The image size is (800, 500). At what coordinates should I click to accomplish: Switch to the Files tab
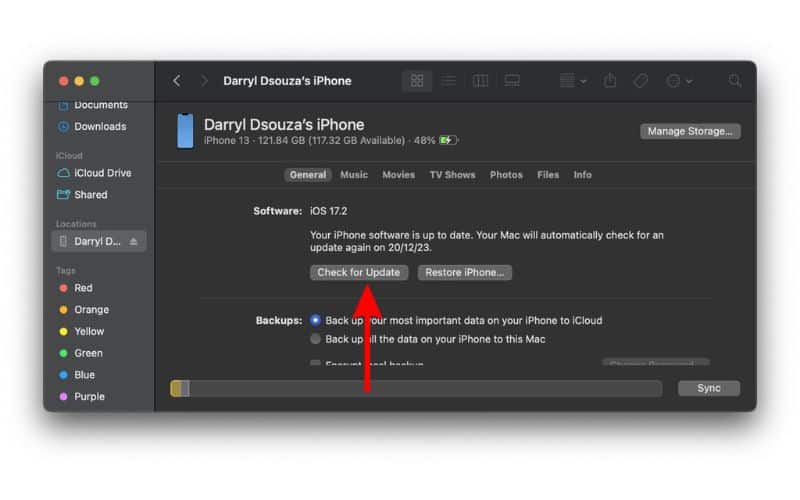point(548,175)
